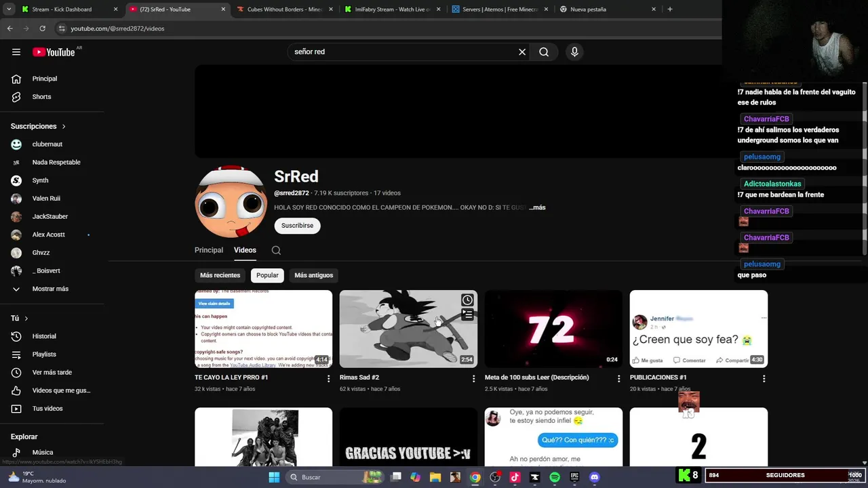Viewport: 868px width, 488px height.
Task: Open File Explorer from the taskbar
Action: [x=435, y=477]
